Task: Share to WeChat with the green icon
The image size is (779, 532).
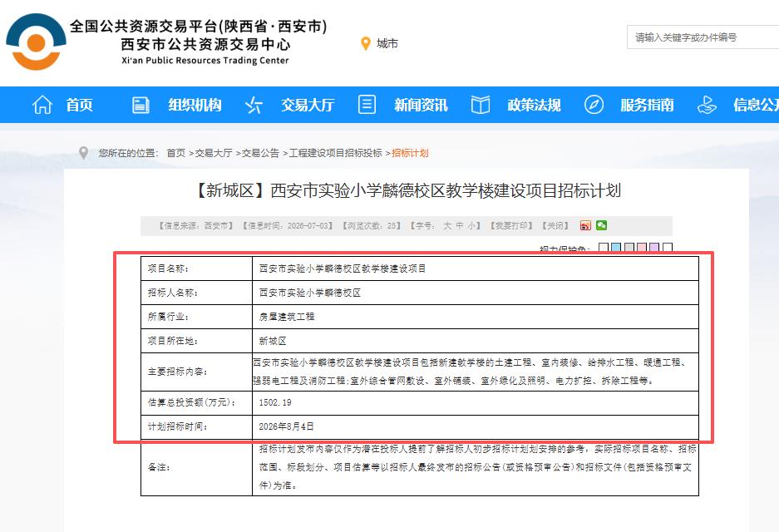Action: tap(601, 225)
